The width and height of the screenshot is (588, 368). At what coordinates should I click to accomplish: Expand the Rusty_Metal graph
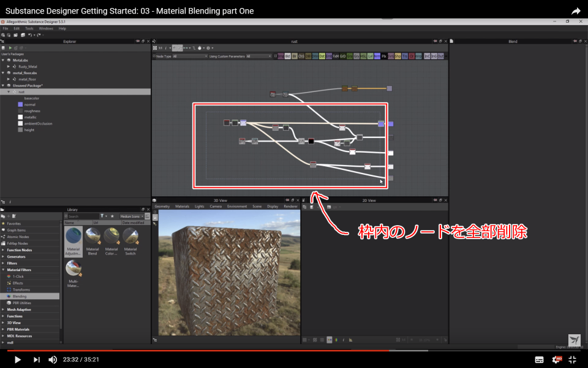click(x=8, y=66)
